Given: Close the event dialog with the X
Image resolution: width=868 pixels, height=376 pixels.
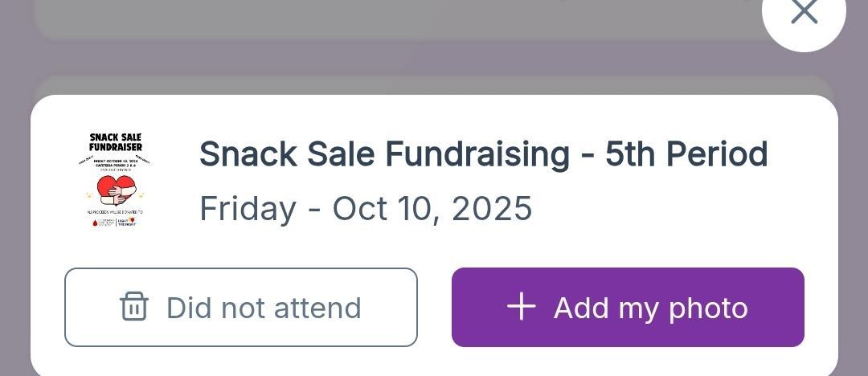Looking at the screenshot, I should pyautogui.click(x=804, y=12).
